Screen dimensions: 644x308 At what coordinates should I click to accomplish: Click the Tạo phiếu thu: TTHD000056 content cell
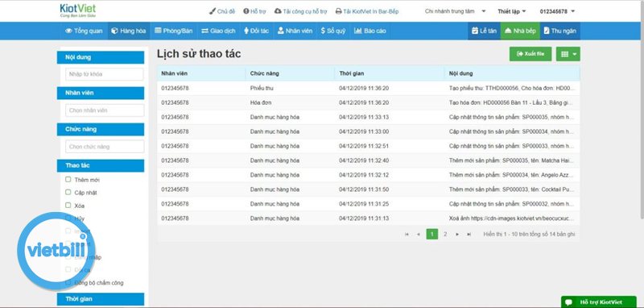tap(512, 89)
